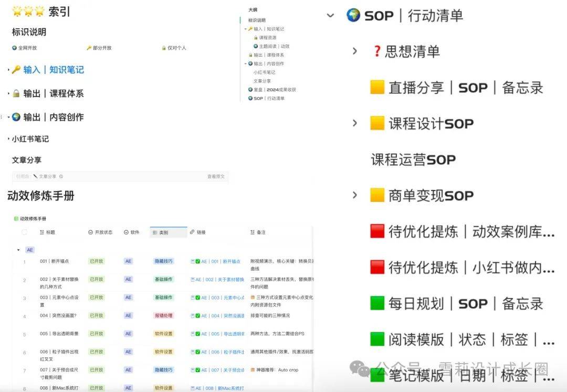Toggle the checkbox on AE｜001｜新开锚点 link
567x392 pixels.
[197, 261]
